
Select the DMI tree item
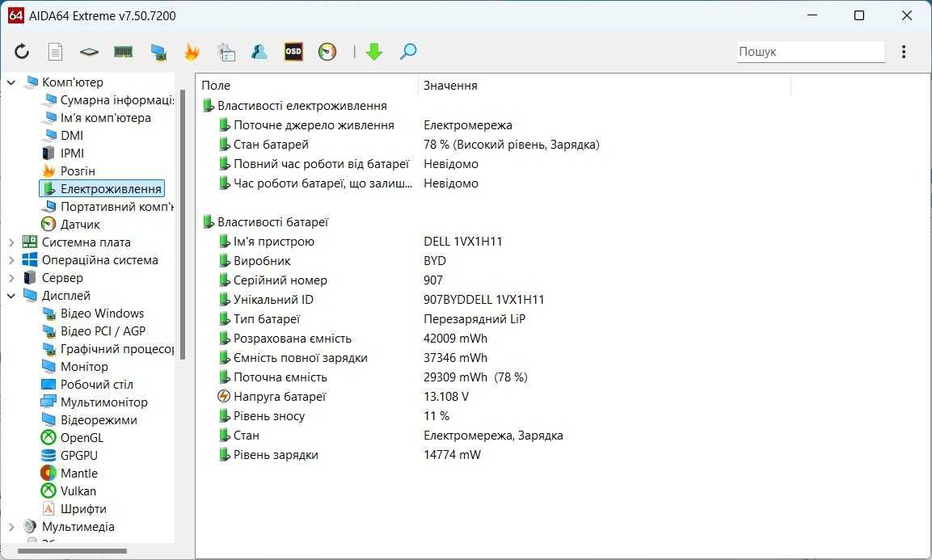(x=62, y=136)
